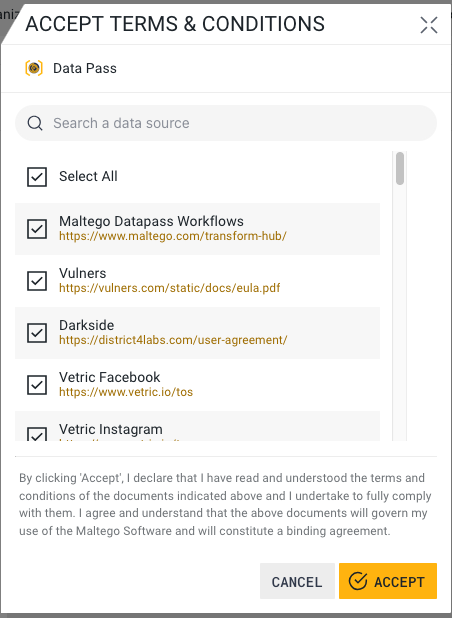
Task: Open the vetric.io/tos link under Vetric Facebook
Action: 126,392
